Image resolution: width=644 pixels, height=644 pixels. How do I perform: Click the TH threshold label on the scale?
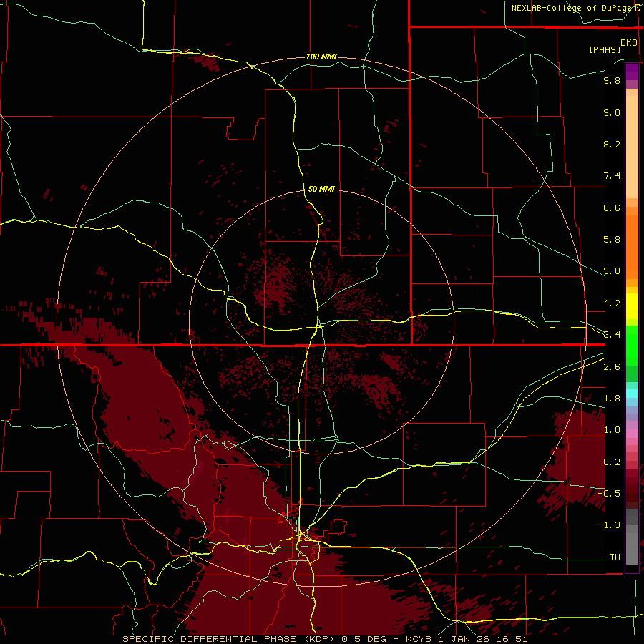(x=615, y=557)
